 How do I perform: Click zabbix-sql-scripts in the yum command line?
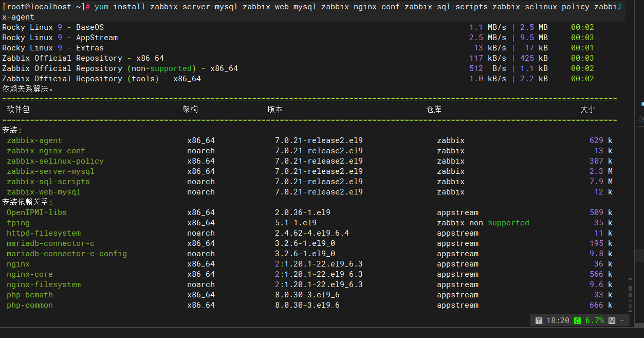(446, 7)
